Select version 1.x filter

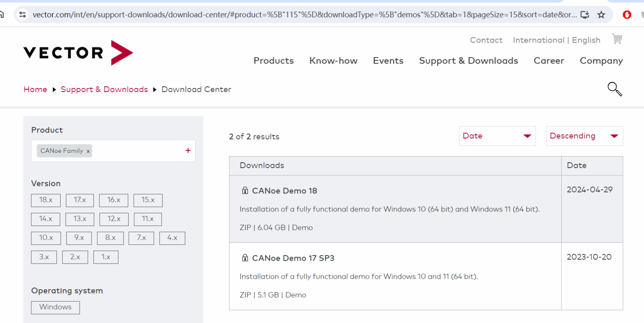(x=106, y=257)
